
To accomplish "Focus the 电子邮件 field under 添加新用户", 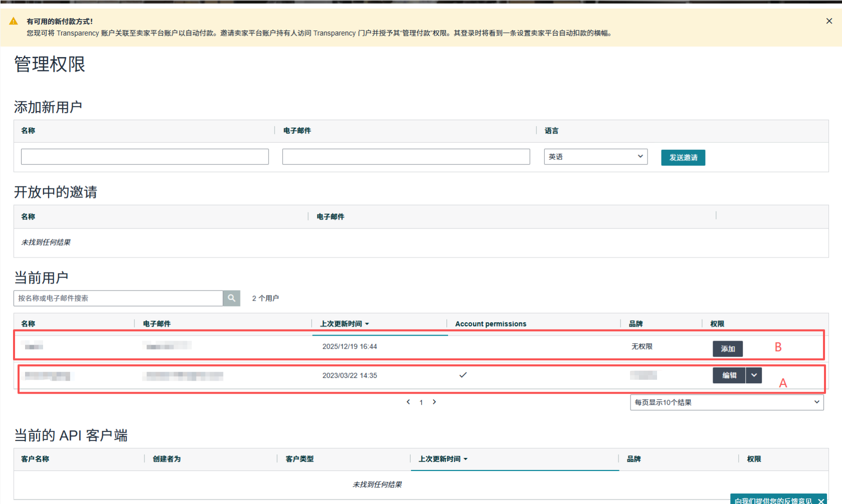I will (405, 157).
